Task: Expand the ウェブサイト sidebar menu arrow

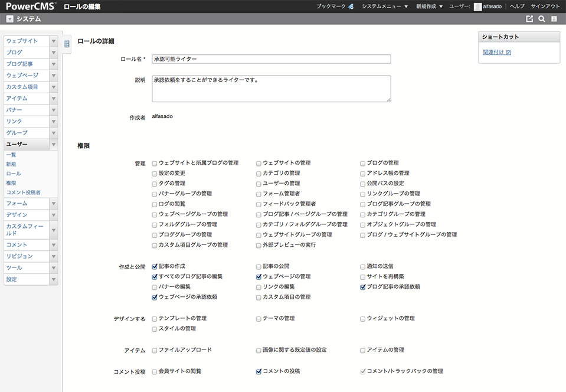Action: pyautogui.click(x=53, y=41)
